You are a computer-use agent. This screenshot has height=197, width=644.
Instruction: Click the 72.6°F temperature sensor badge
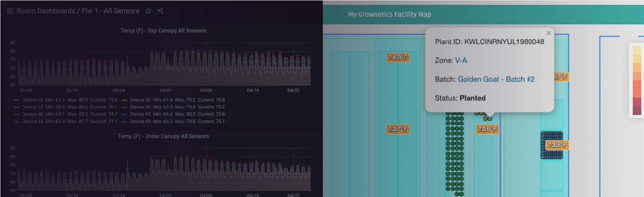[x=487, y=129]
